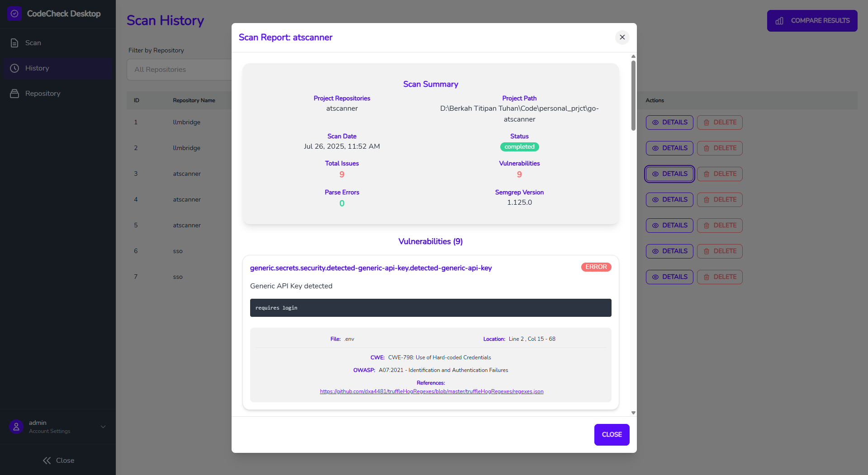Collapse sidebar with double-chevron Close icon

tap(47, 461)
